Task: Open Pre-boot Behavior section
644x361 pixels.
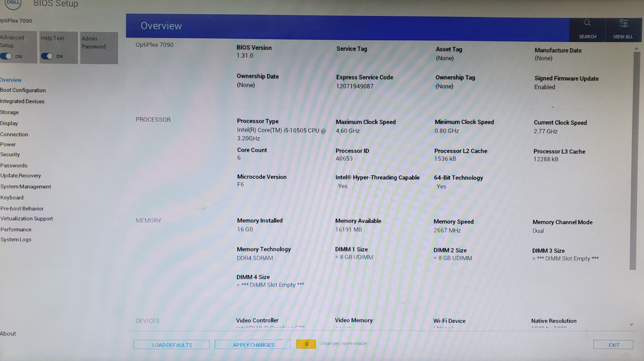Action: point(22,209)
